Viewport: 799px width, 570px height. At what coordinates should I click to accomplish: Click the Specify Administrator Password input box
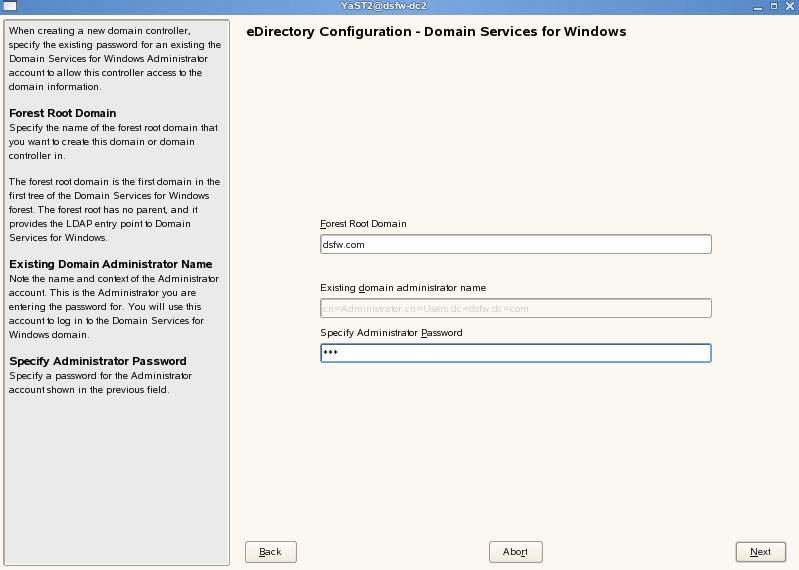[515, 353]
